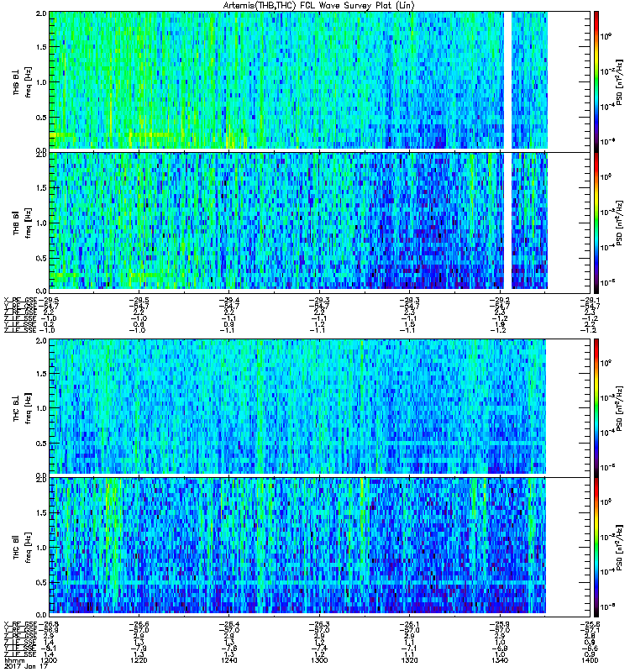
Task: Select the color bar beside the THC B-parallel panel
Action: (x=596, y=548)
